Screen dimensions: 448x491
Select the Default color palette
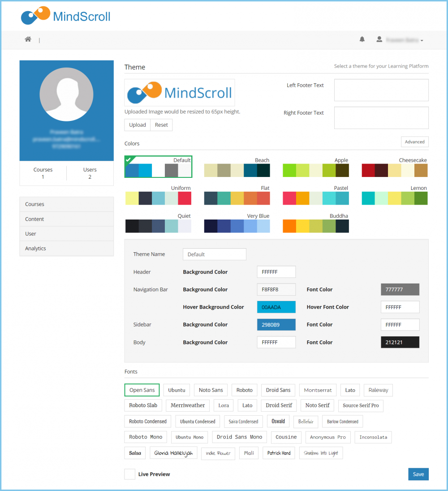tap(158, 167)
